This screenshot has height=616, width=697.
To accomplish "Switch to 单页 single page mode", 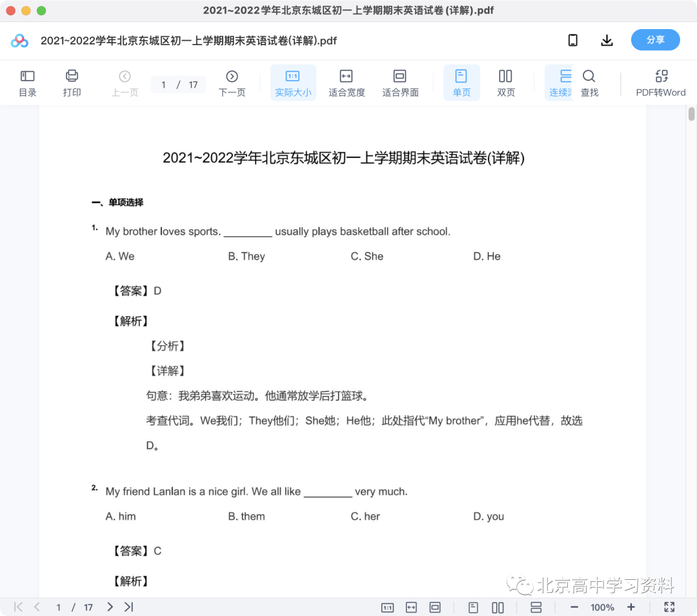I will click(x=461, y=83).
